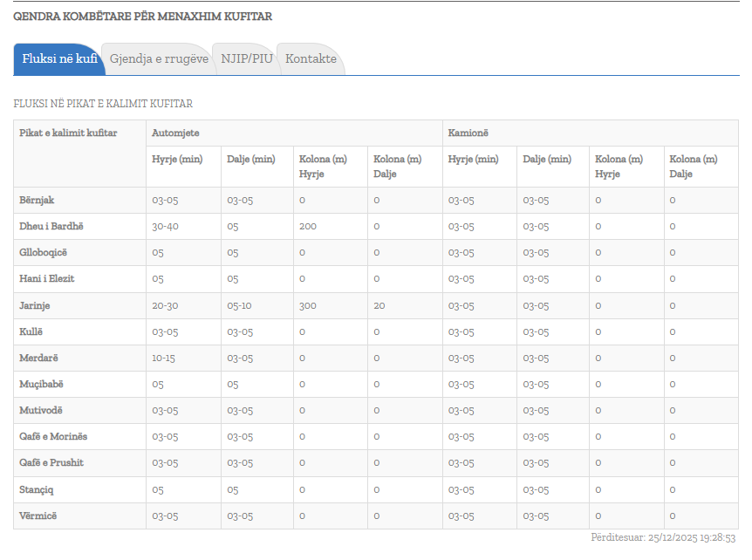Screen dimensions: 752x560
Task: Click the Dheu i Bardhë row label
Action: click(51, 227)
